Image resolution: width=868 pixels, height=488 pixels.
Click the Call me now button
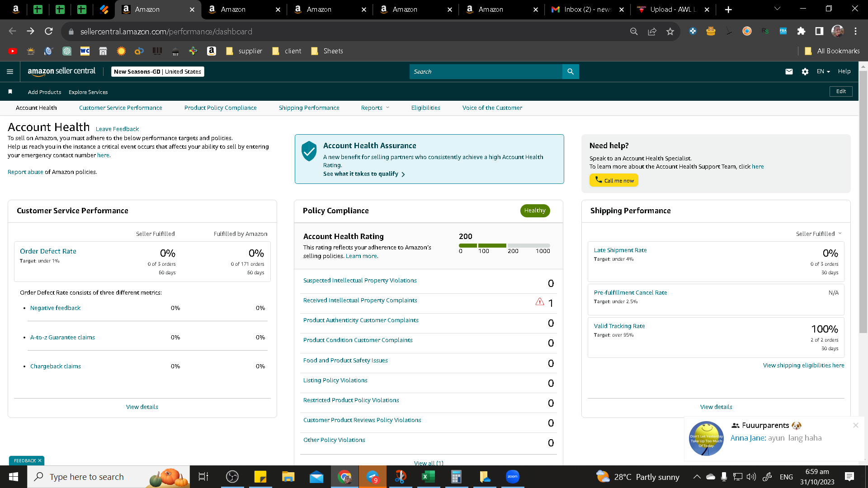614,180
